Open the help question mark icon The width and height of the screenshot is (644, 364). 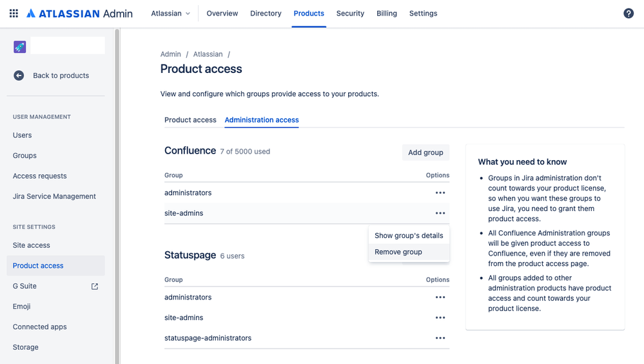coord(629,14)
